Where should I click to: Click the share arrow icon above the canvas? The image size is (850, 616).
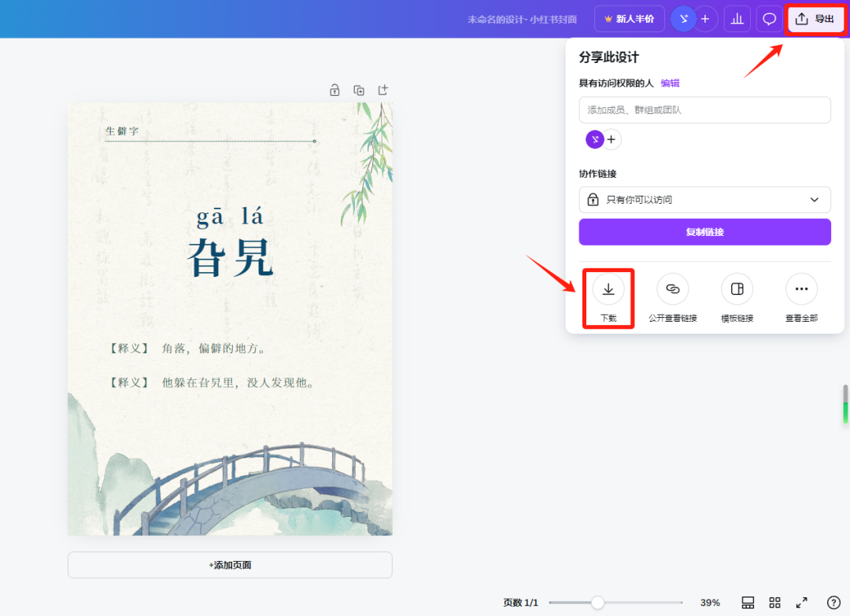coord(382,90)
